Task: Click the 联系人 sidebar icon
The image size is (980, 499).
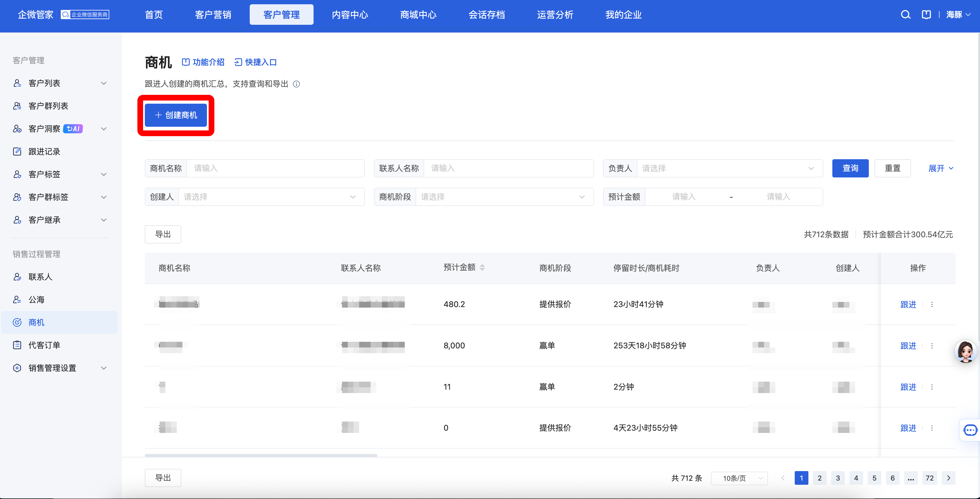Action: tap(17, 277)
